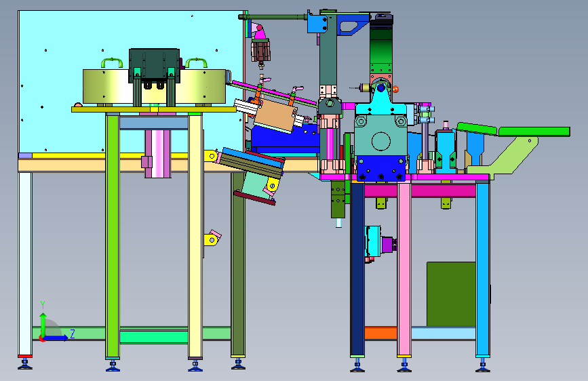Select the leveling foot under the white leg
Viewport: 588px width, 381px height.
25,365
